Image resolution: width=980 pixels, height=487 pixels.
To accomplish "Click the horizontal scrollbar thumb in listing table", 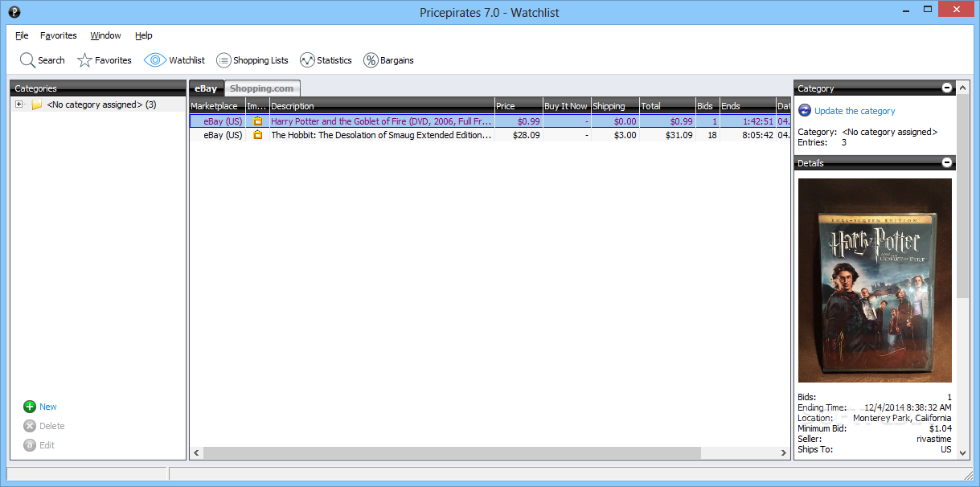I will [x=451, y=453].
